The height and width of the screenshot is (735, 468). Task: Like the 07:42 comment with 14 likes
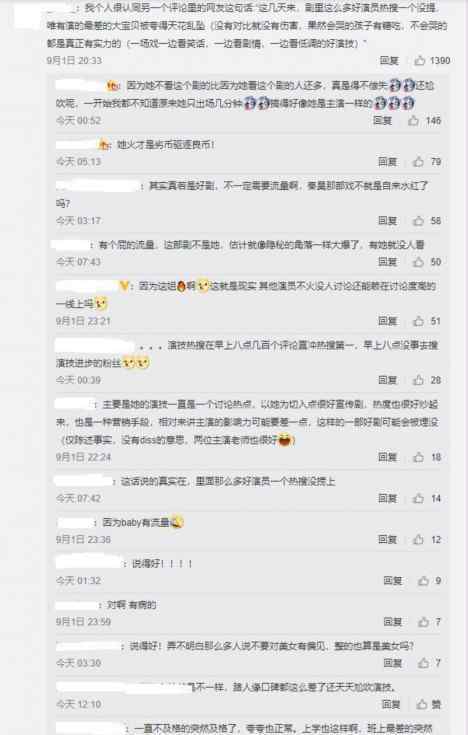coord(418,498)
